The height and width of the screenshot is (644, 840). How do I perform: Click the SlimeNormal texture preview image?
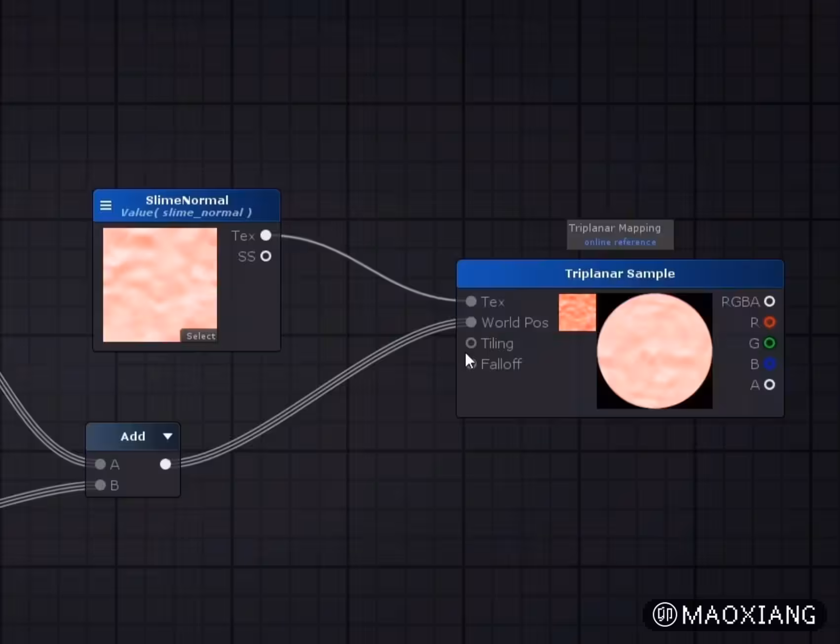pos(159,284)
